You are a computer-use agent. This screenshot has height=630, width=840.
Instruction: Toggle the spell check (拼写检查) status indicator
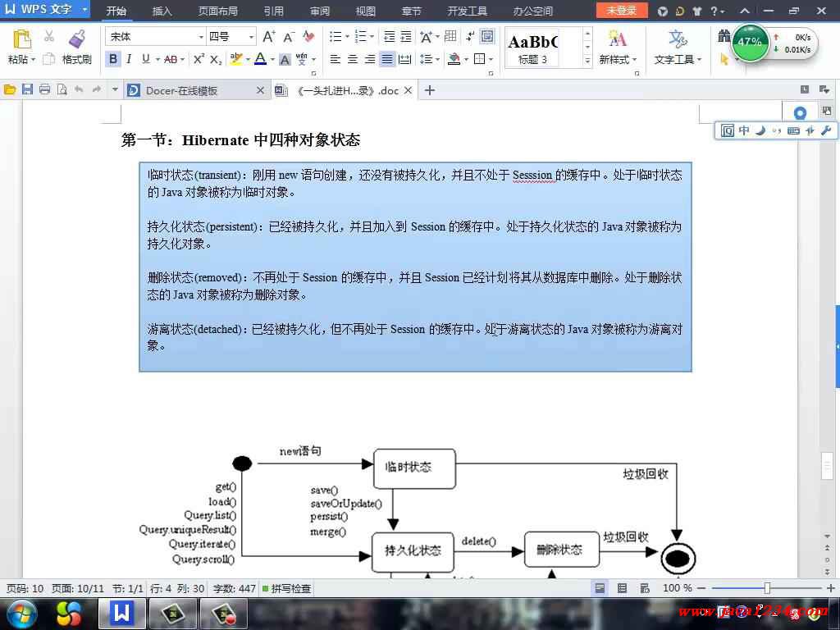286,589
